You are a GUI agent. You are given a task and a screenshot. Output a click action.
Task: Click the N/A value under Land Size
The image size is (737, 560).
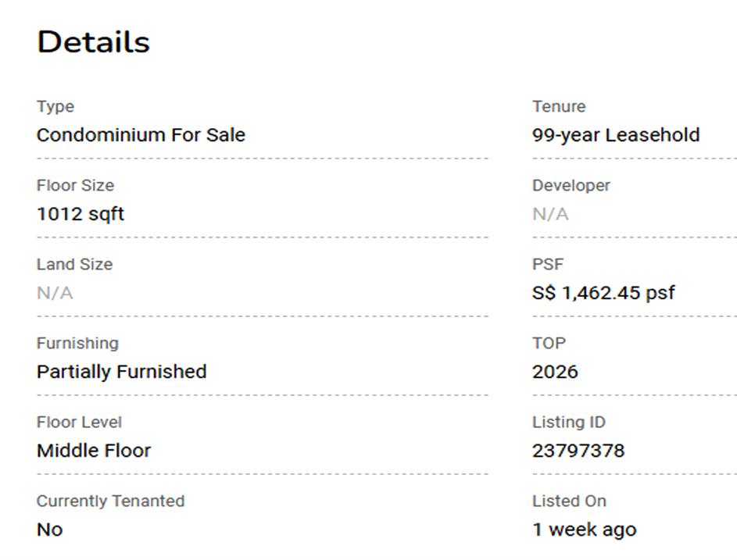(55, 293)
